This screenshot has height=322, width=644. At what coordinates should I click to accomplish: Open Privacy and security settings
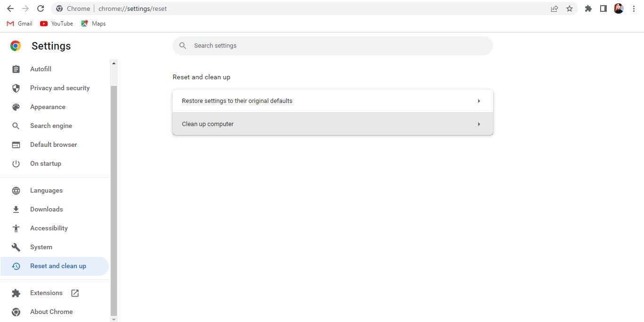point(59,88)
